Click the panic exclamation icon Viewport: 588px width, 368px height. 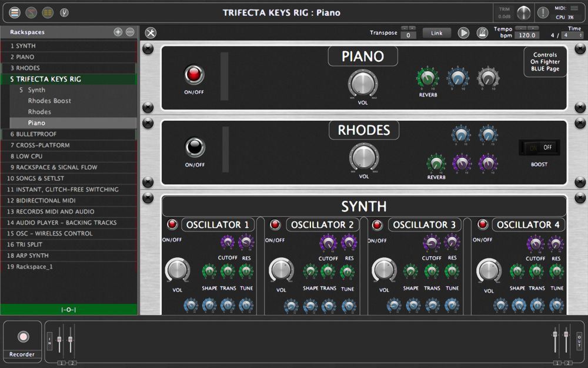(x=542, y=12)
